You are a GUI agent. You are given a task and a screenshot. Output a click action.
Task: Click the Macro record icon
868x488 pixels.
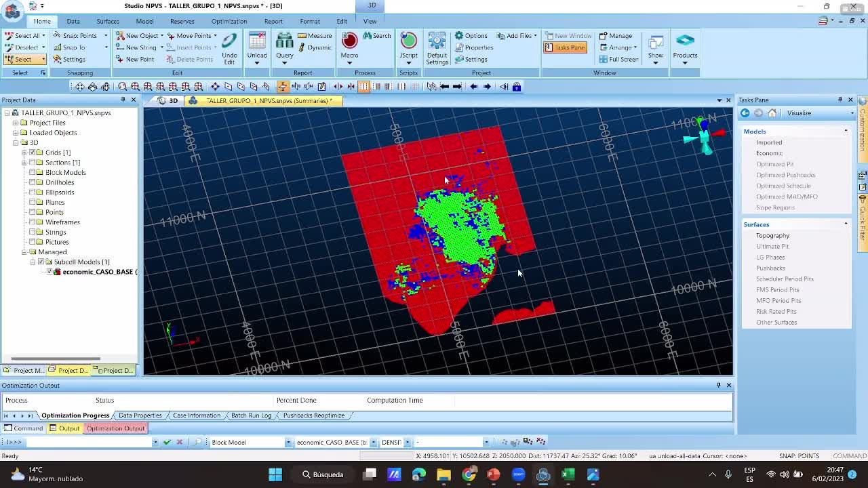[349, 42]
